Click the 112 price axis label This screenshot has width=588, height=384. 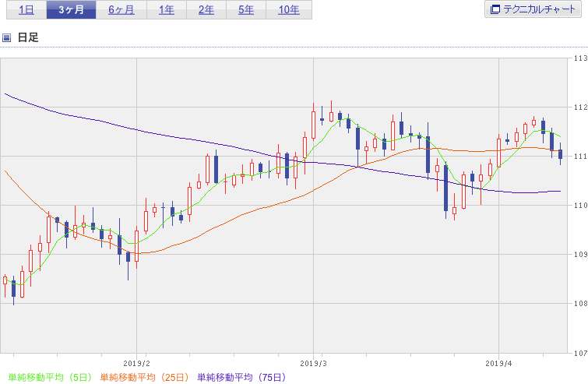580,107
